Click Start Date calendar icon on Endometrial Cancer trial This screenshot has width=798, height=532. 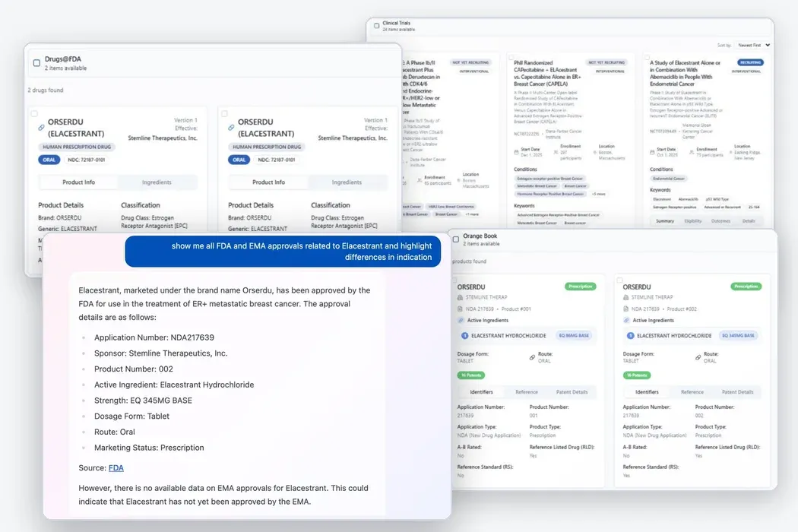pyautogui.click(x=652, y=152)
